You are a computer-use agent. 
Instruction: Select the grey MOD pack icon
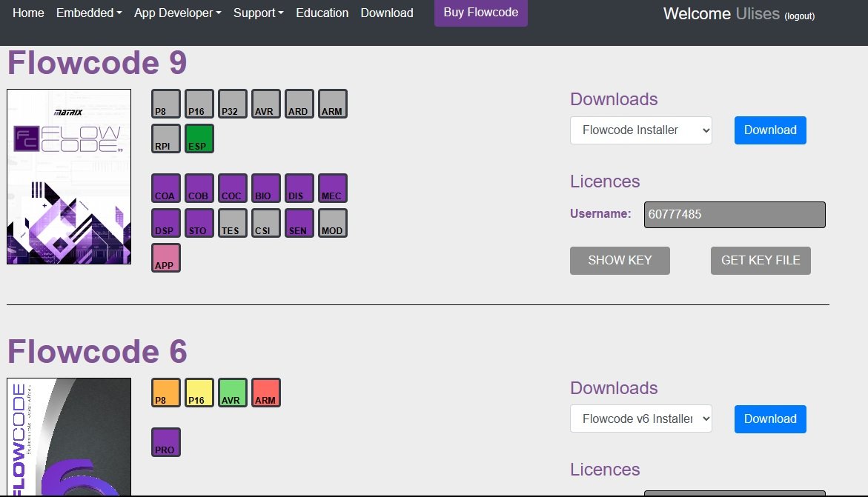click(333, 223)
